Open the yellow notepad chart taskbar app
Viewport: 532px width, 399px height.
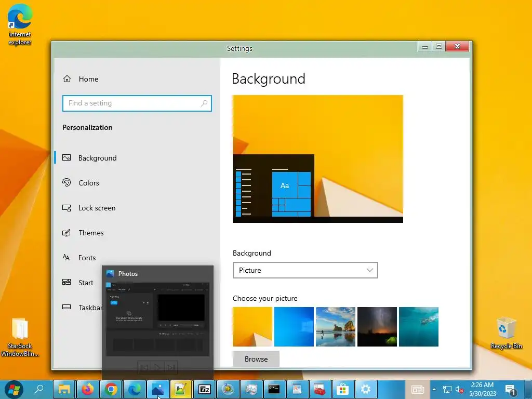pos(181,389)
